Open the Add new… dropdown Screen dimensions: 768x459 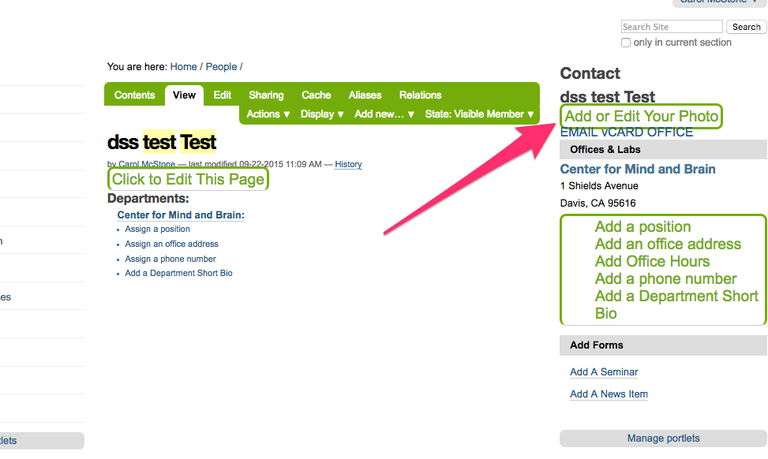[384, 114]
